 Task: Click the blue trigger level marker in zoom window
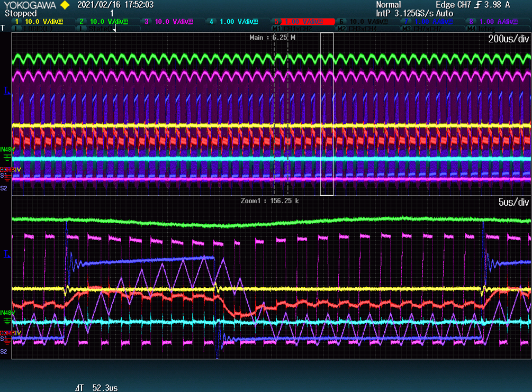(7, 254)
